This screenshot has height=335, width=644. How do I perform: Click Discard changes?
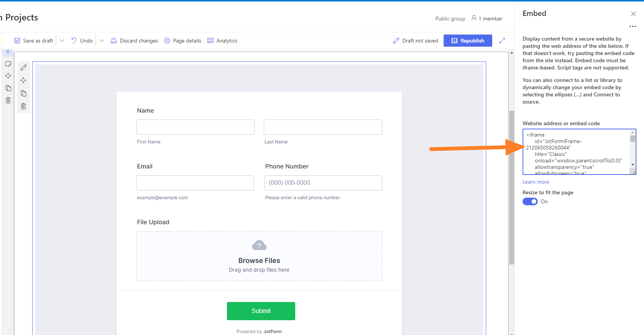pos(134,41)
